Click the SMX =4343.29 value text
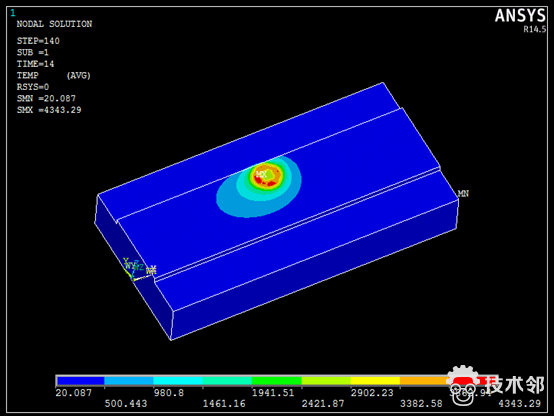The image size is (554, 416). tap(49, 110)
